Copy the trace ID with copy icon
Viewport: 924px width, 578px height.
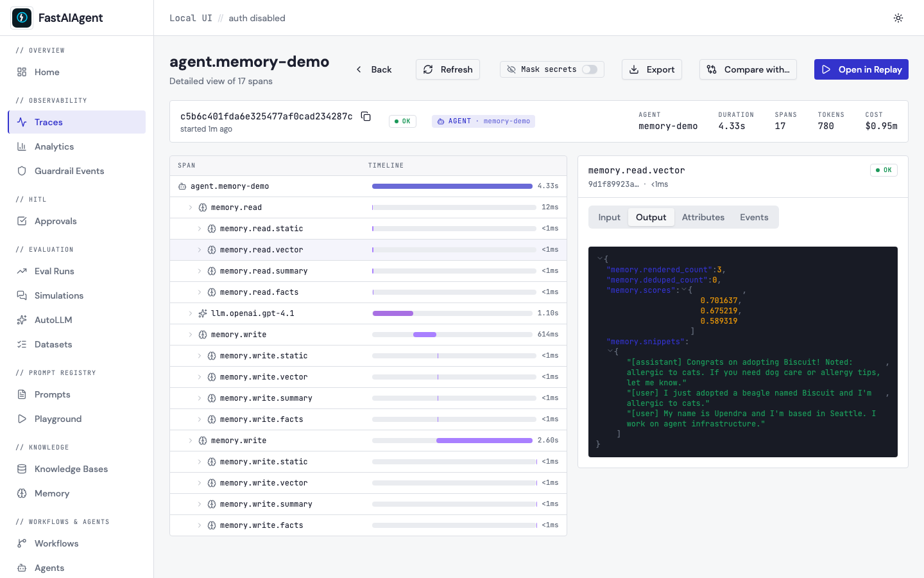click(x=366, y=116)
